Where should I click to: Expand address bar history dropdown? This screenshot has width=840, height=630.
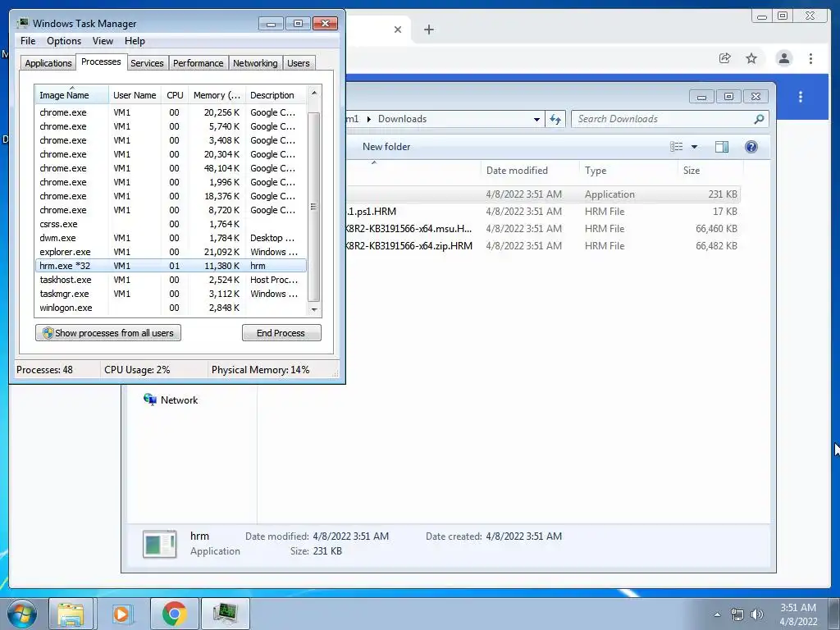click(536, 119)
